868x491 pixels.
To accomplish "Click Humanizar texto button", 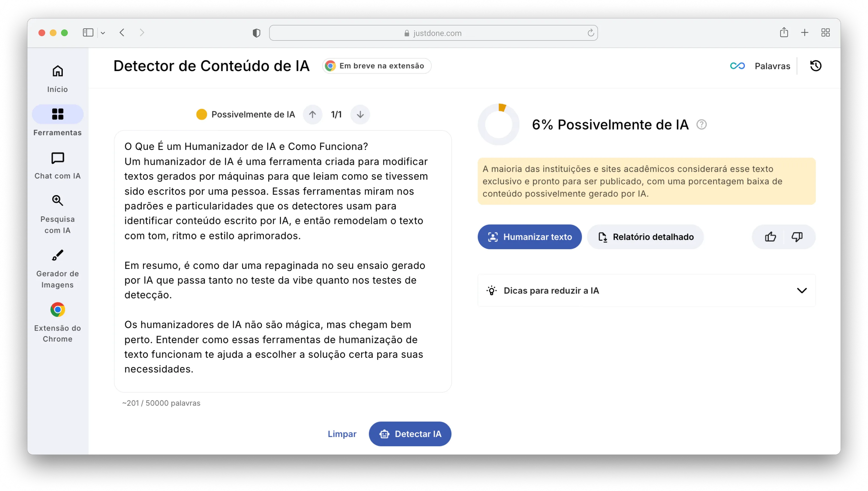I will (x=529, y=237).
